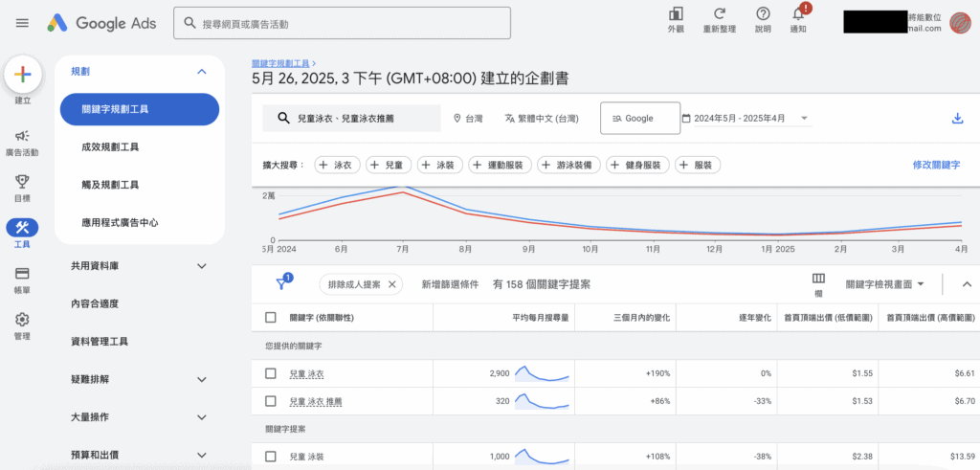The width and height of the screenshot is (980, 470).
Task: Add 運動服裝 to broaden search
Action: pos(500,165)
